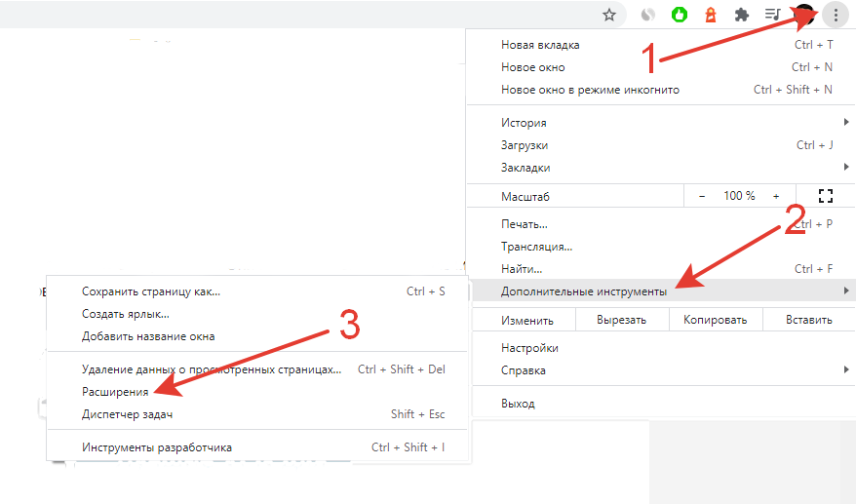Image resolution: width=856 pixels, height=504 pixels.
Task: Click the Копировать button
Action: pos(715,320)
